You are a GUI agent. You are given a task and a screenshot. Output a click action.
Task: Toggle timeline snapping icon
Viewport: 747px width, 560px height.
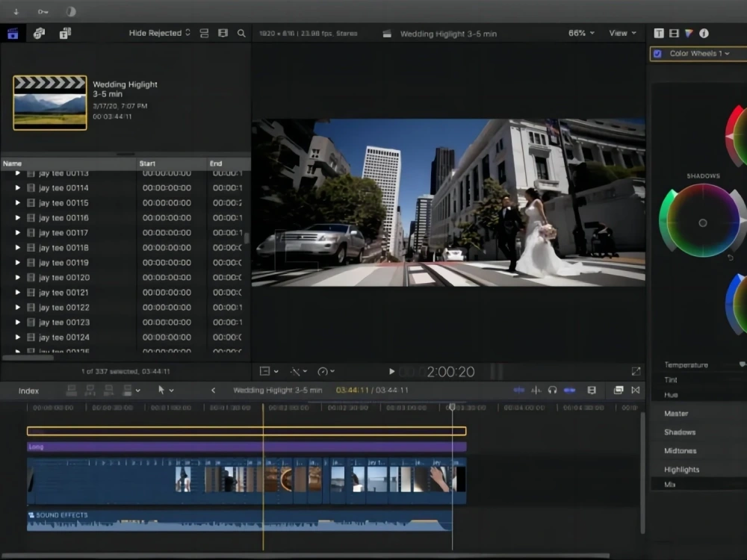[569, 390]
